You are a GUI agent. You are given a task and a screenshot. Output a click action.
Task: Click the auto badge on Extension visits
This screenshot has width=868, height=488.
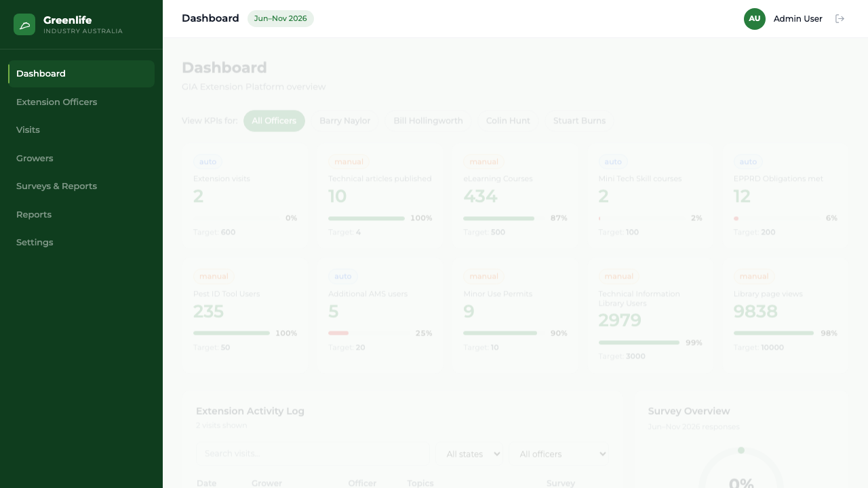pos(208,162)
